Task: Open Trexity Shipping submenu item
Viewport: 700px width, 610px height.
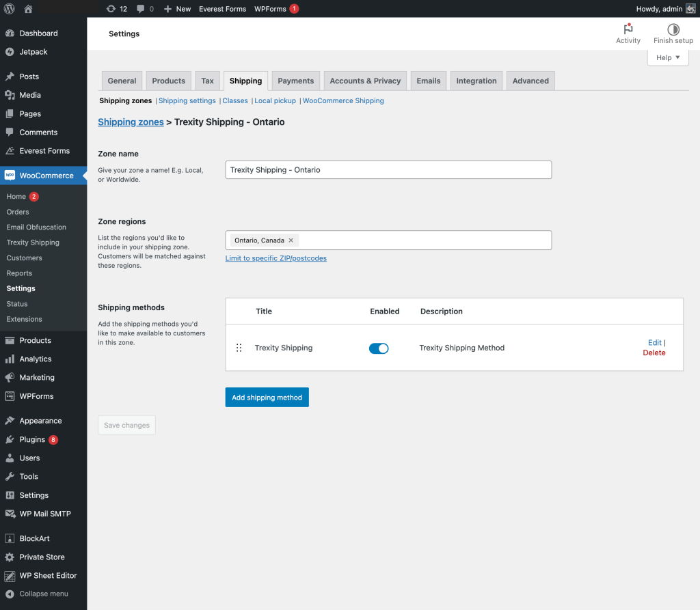Action: tap(33, 242)
